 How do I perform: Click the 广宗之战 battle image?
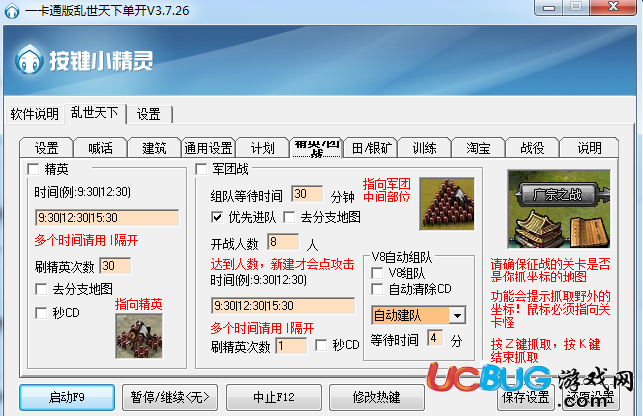[x=559, y=209]
